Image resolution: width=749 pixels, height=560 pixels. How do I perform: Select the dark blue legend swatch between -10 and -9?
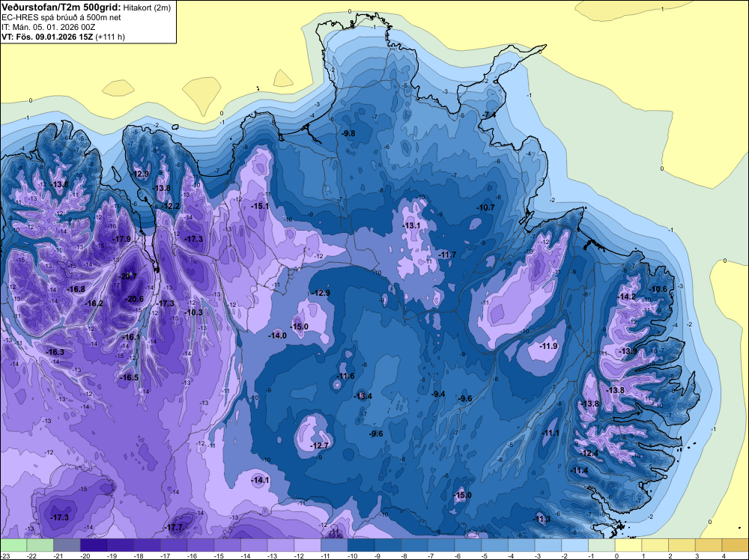[x=361, y=544]
